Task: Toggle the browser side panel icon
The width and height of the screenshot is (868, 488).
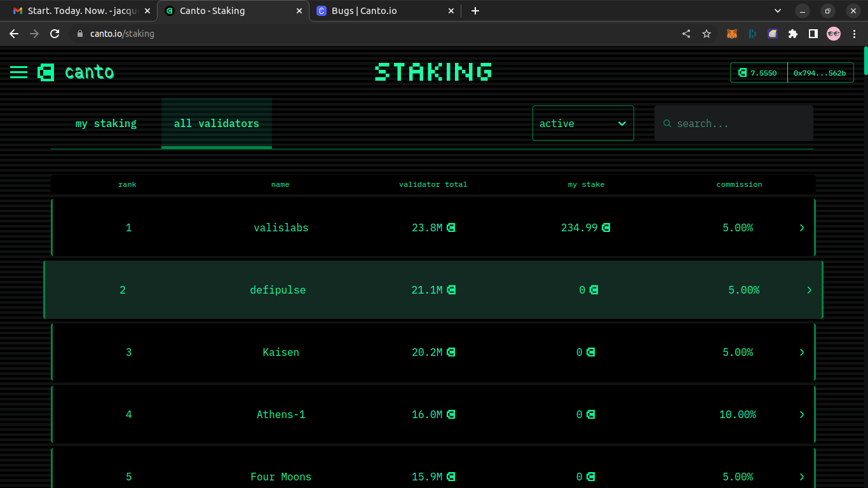Action: [x=813, y=34]
